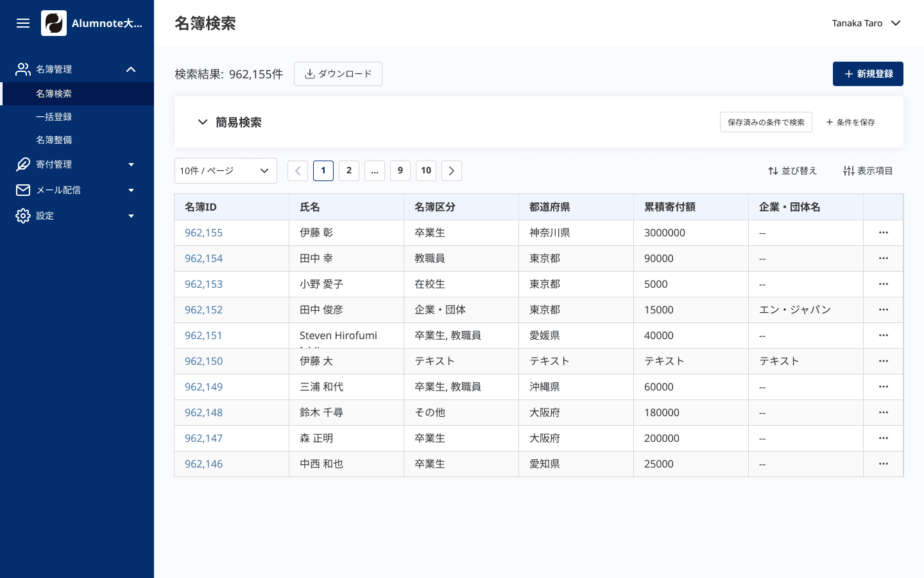Open the hamburger menu icon

point(23,23)
